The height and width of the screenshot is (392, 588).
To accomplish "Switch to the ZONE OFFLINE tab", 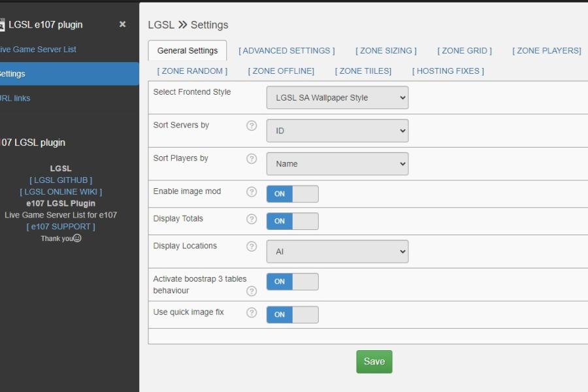I will click(281, 71).
